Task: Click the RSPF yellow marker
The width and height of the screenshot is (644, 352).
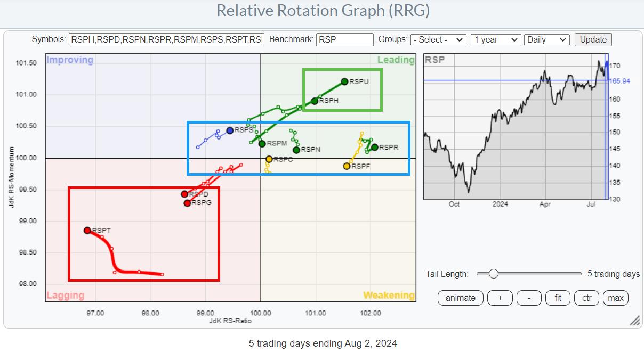Action: tap(347, 166)
